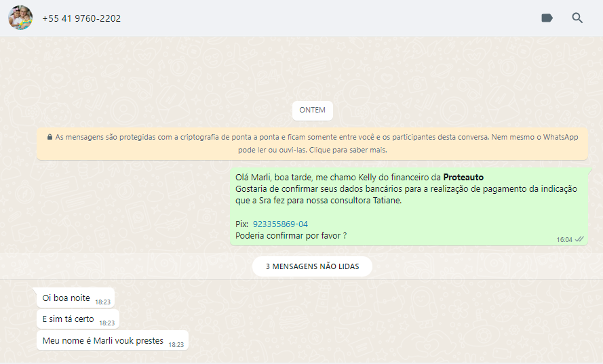Click the 16:04 timestamp on sent message
The image size is (603, 364).
click(x=564, y=240)
